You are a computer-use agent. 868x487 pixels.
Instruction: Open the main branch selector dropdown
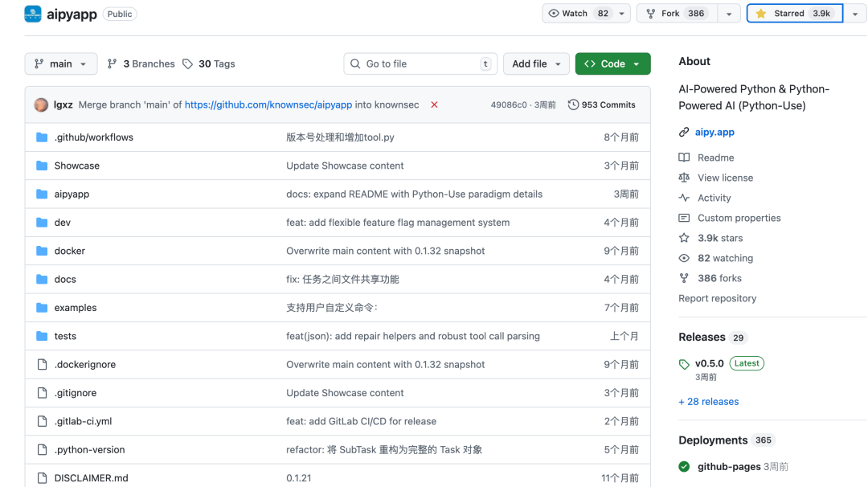click(60, 63)
